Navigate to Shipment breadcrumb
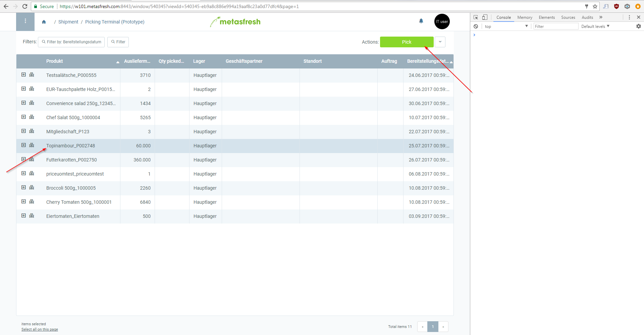644x335 pixels. pos(68,22)
